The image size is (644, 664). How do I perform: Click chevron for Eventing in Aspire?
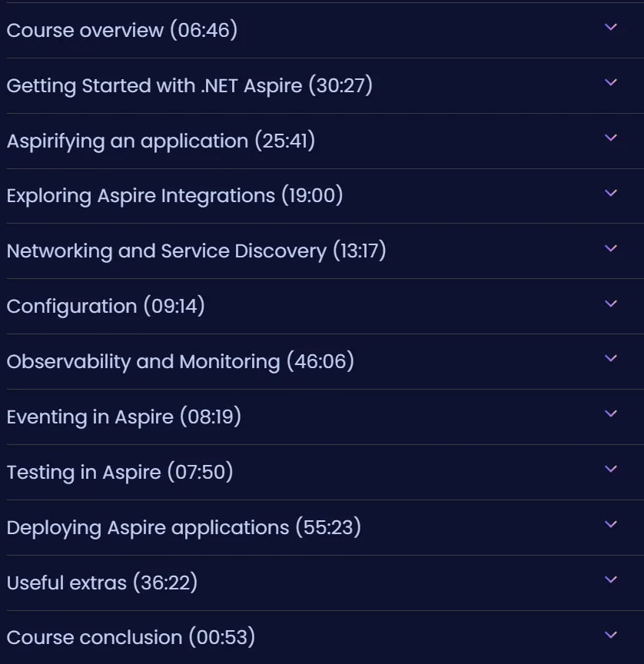[x=610, y=413]
